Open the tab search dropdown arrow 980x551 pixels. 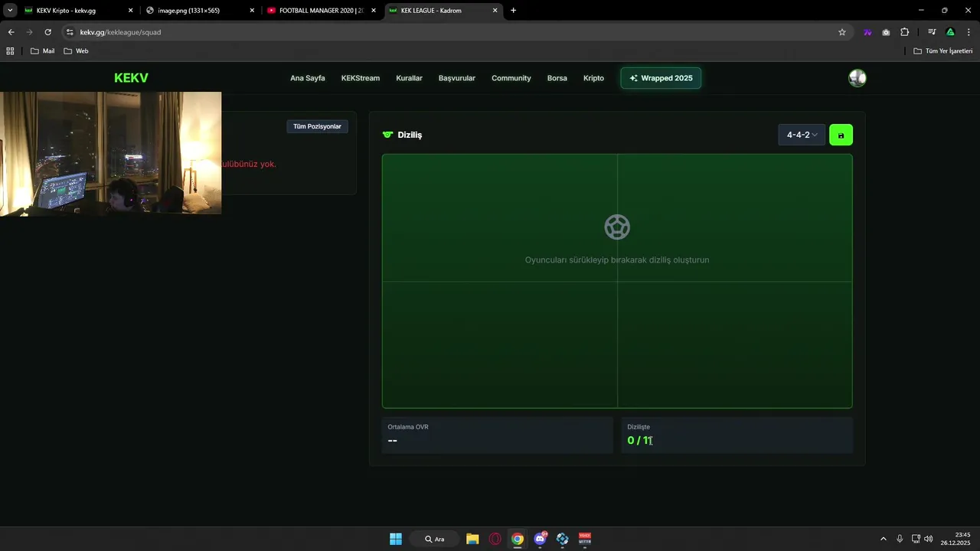[x=10, y=11]
